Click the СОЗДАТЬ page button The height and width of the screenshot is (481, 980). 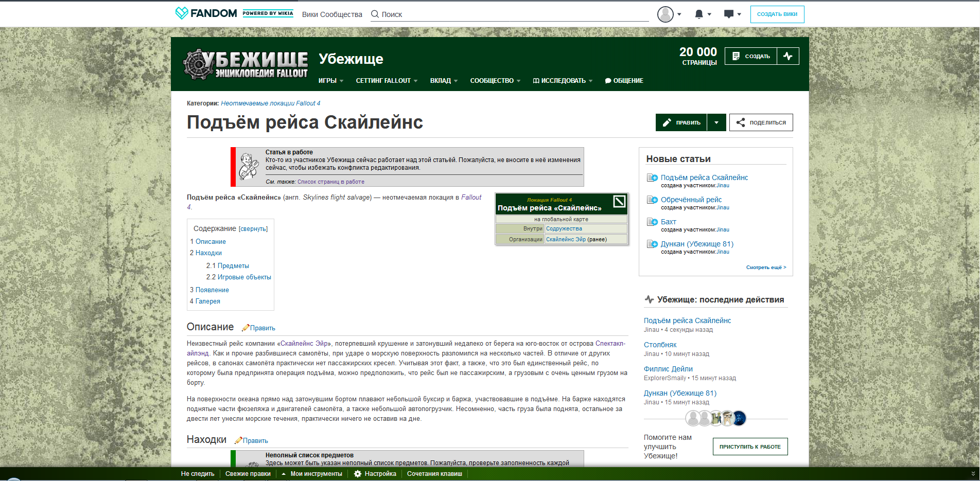click(751, 56)
